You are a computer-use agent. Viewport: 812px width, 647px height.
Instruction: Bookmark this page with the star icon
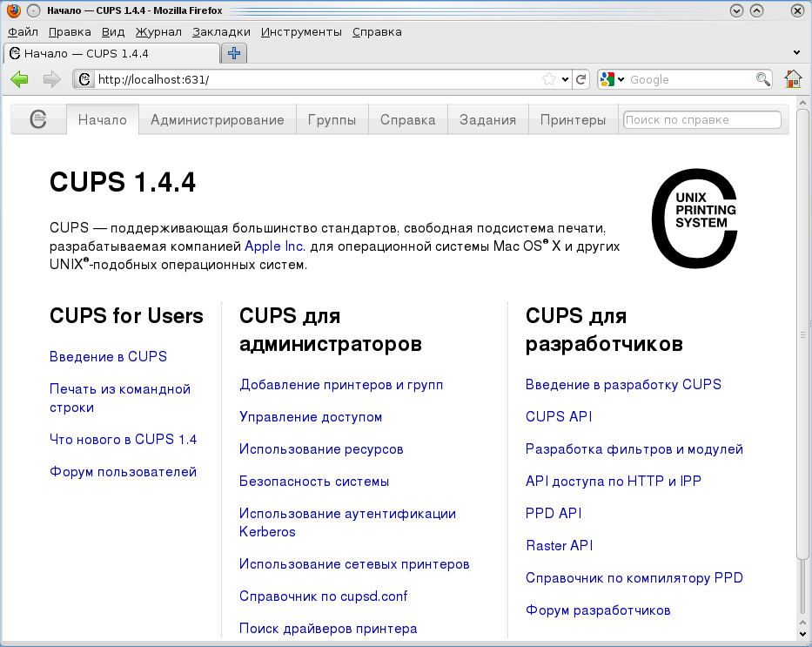(x=548, y=79)
